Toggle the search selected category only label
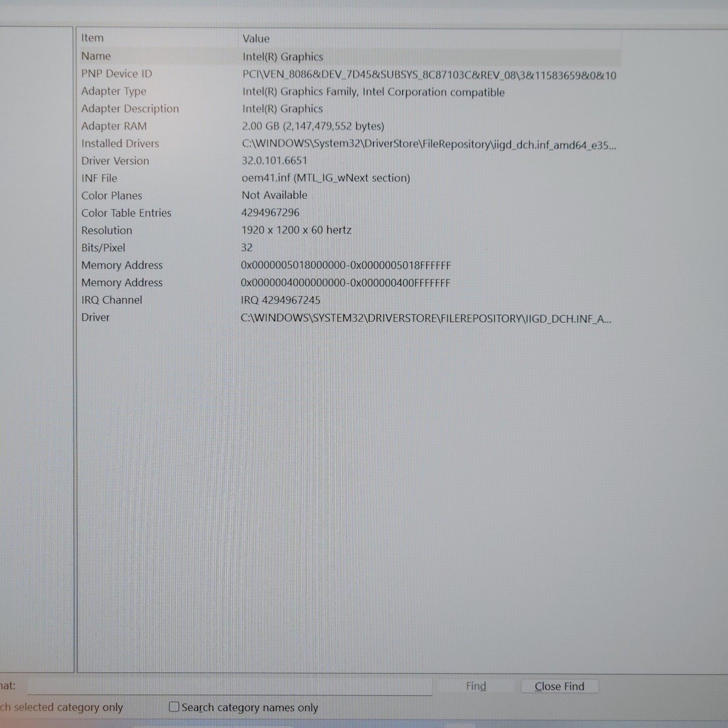Image resolution: width=728 pixels, height=728 pixels. [61, 707]
